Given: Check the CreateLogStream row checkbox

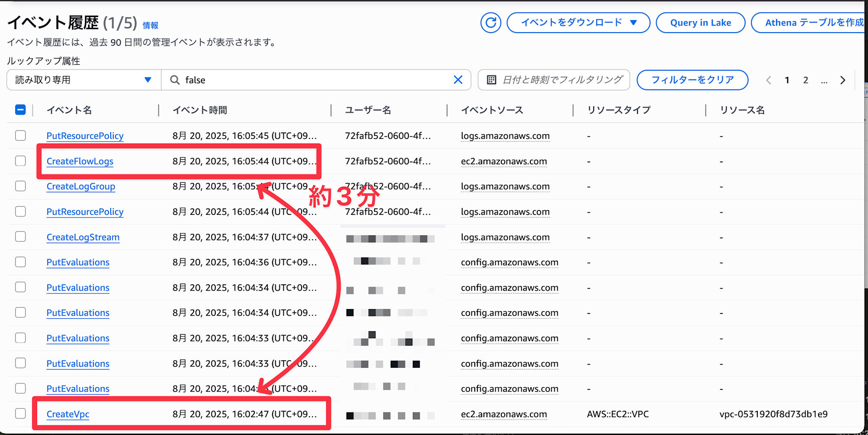Looking at the screenshot, I should (x=20, y=237).
